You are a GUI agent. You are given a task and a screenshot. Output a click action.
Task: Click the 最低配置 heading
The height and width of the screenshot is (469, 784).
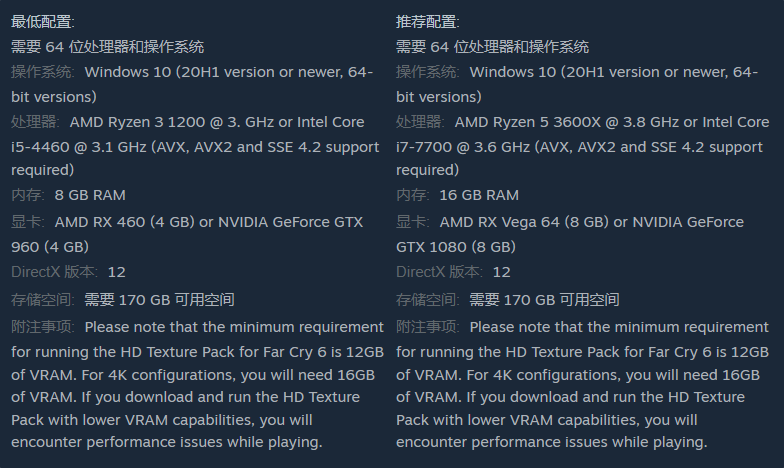(x=42, y=22)
